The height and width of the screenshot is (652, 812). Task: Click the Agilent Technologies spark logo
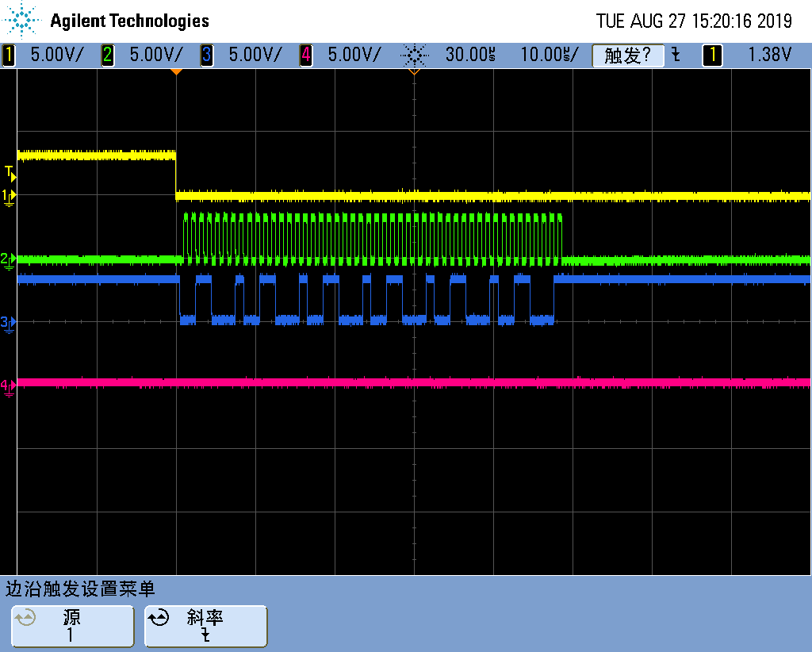pos(21,20)
